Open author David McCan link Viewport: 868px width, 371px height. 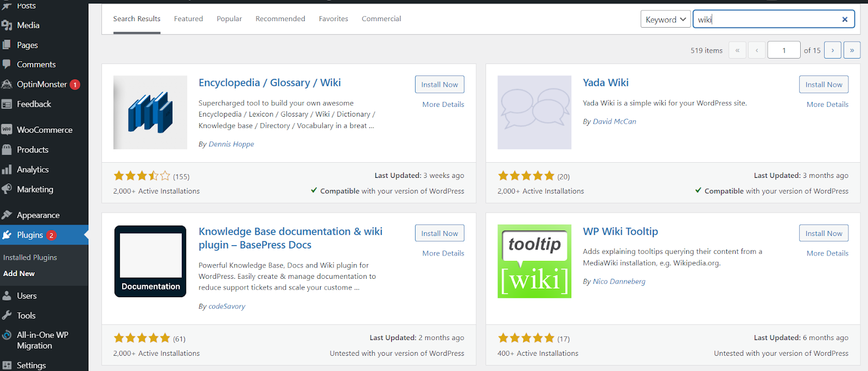(614, 121)
